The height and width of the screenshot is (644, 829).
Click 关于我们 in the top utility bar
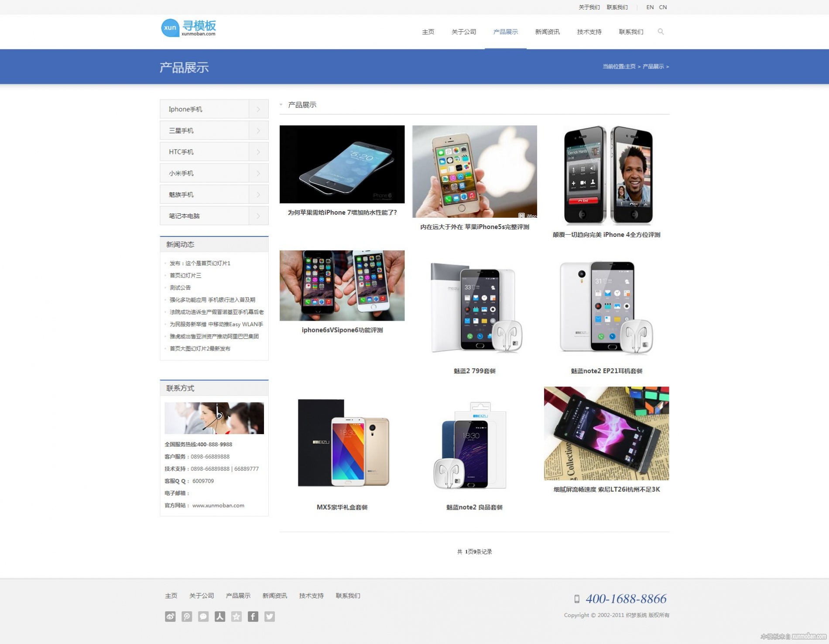(x=589, y=7)
